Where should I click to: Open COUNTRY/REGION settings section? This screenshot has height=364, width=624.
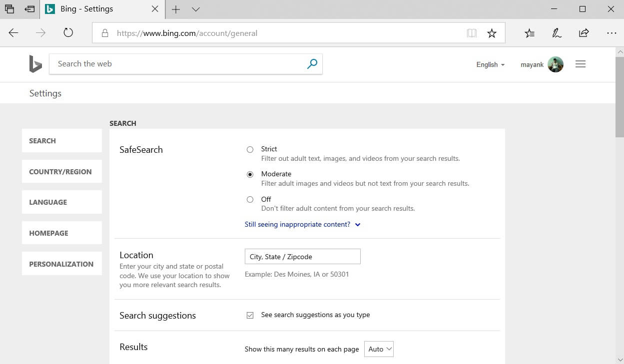click(62, 172)
